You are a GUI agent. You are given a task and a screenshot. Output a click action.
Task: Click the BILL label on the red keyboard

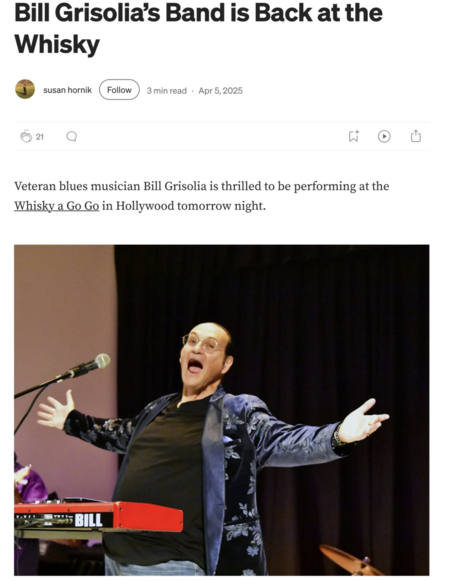pyautogui.click(x=89, y=520)
